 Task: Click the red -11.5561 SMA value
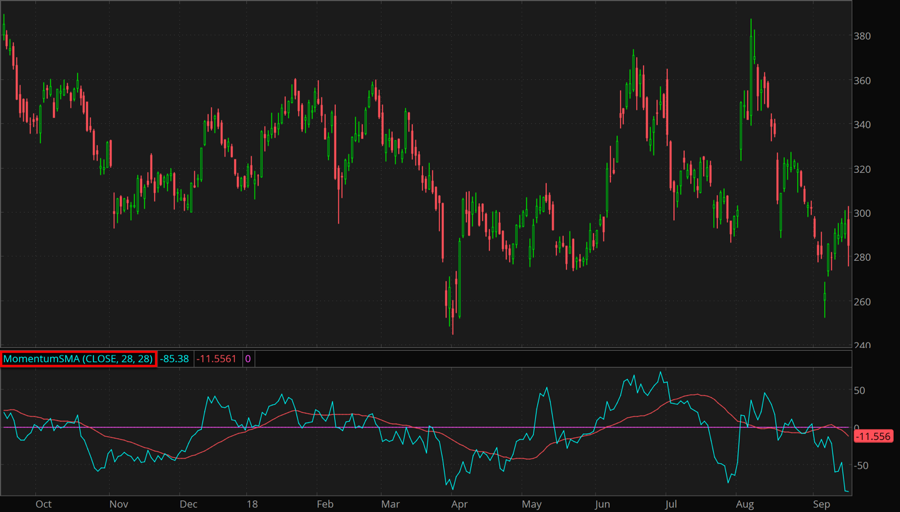(x=216, y=358)
